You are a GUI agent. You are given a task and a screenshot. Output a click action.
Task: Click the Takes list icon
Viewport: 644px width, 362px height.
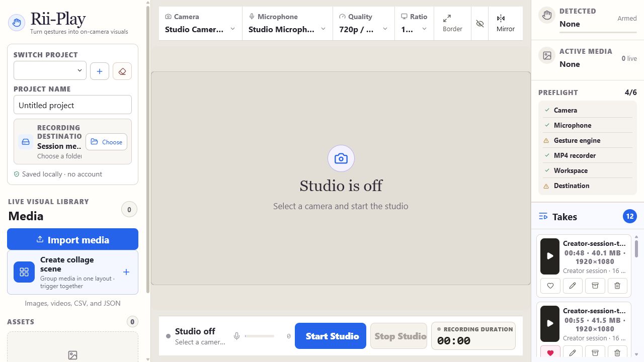click(543, 217)
